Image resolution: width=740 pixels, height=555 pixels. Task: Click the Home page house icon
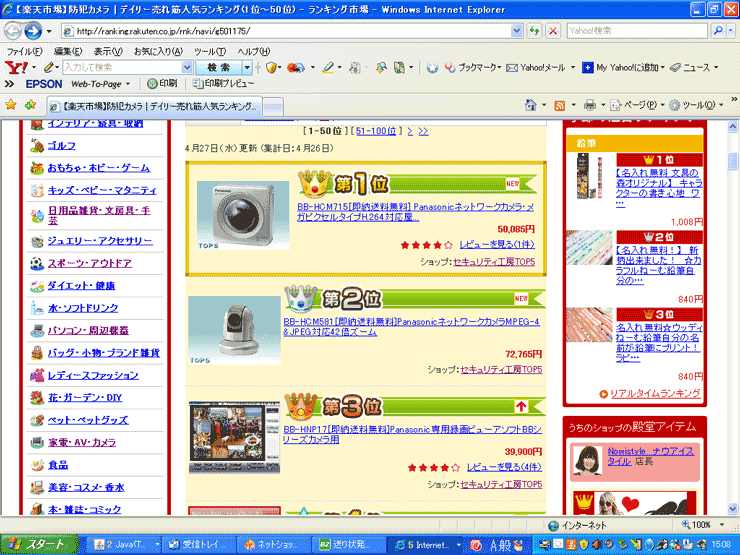click(531, 105)
